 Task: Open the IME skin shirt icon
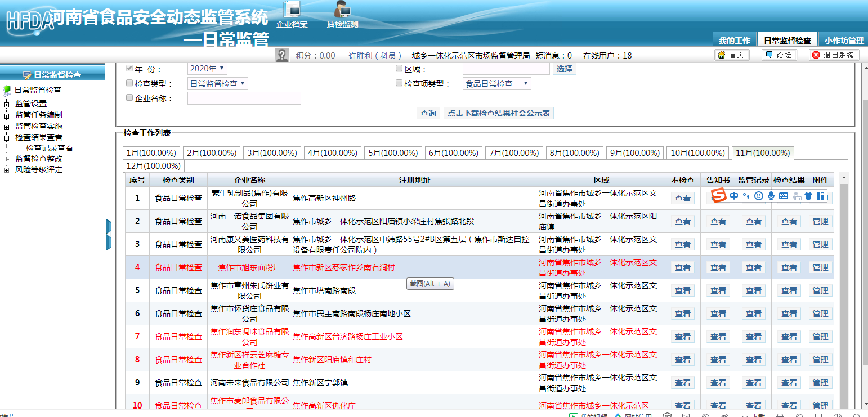pos(808,196)
